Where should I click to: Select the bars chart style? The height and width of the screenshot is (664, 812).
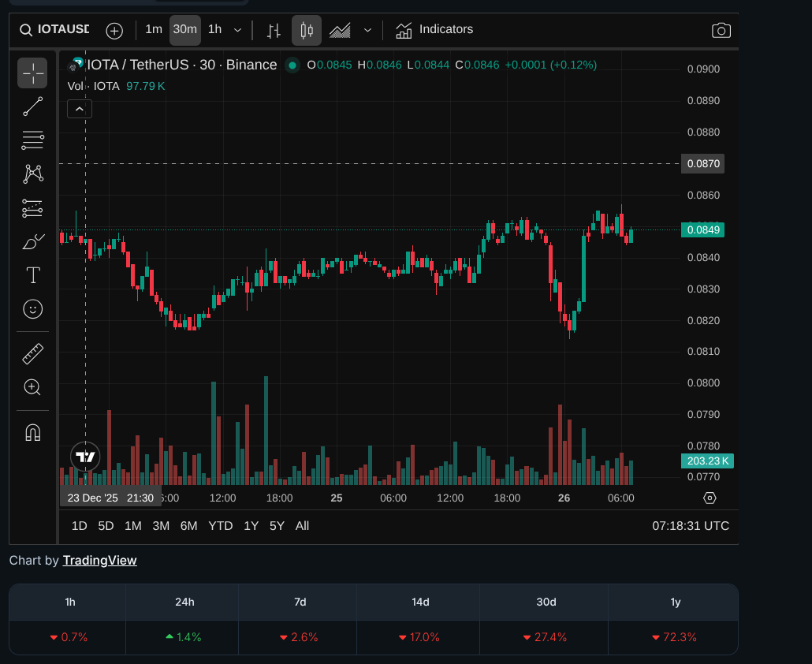pos(274,31)
